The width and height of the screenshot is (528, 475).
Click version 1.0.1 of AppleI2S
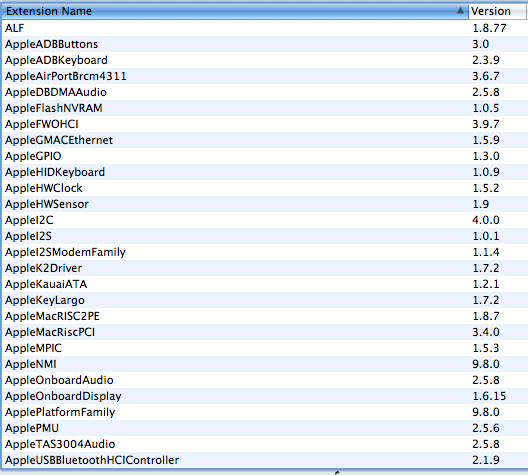(x=486, y=236)
